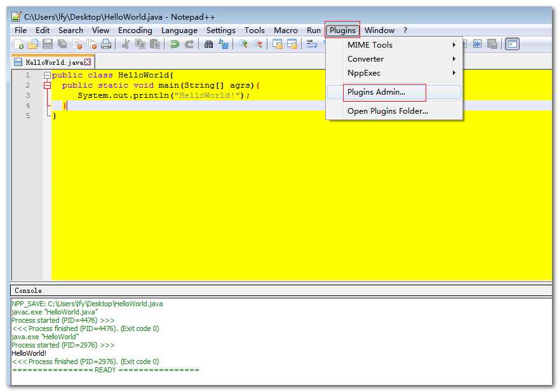Expand the MIME Tools submenu
The width and height of the screenshot is (559, 392).
394,45
